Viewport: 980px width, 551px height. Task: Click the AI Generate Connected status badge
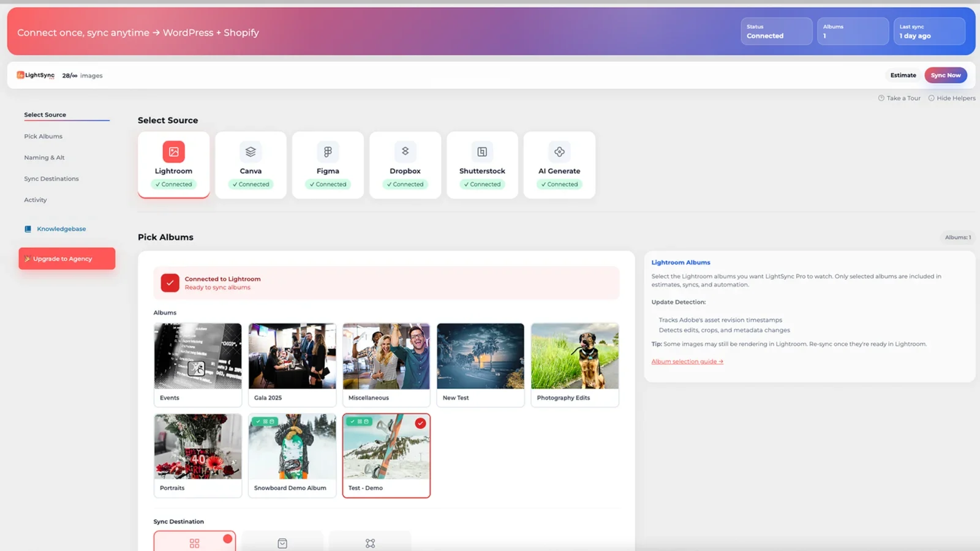559,184
